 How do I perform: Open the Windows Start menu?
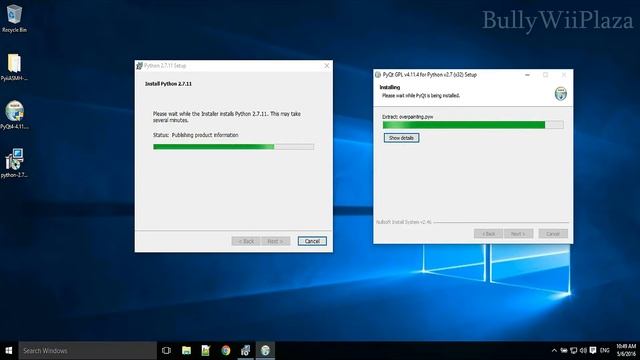9,351
